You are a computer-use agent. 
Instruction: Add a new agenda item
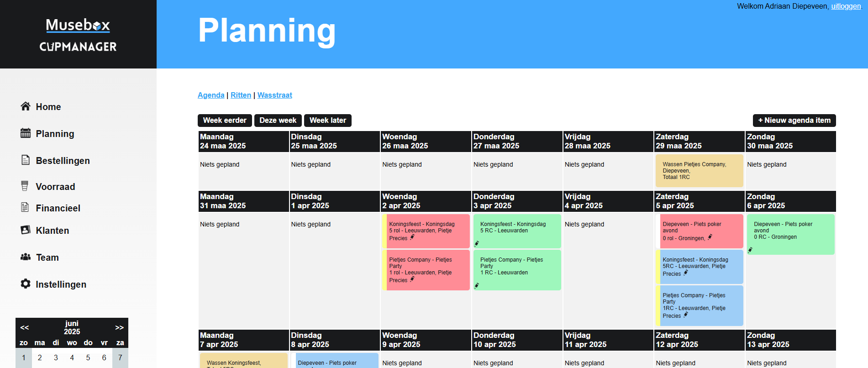coord(794,121)
